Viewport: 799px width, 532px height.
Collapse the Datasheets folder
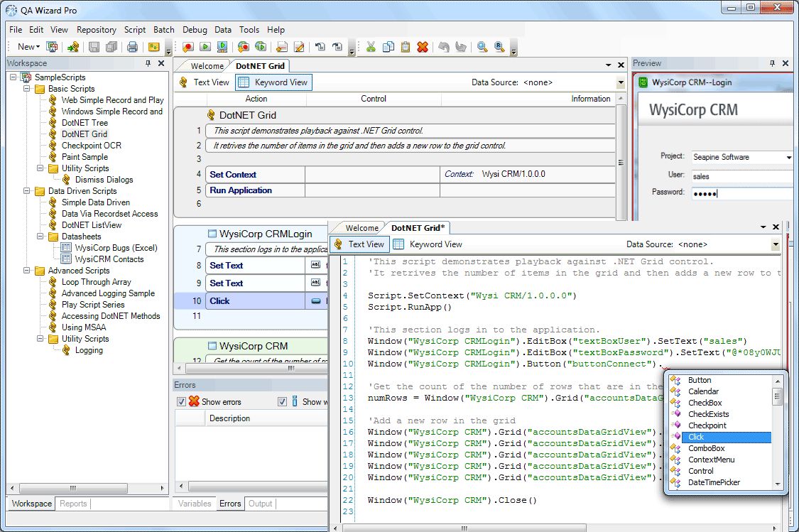click(40, 237)
